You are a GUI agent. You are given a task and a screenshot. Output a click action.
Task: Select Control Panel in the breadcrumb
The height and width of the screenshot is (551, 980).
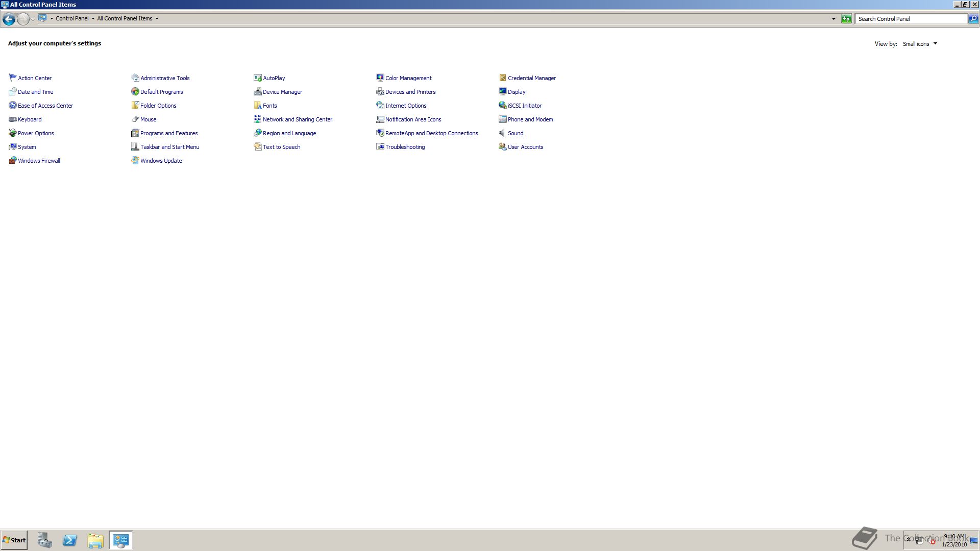72,18
